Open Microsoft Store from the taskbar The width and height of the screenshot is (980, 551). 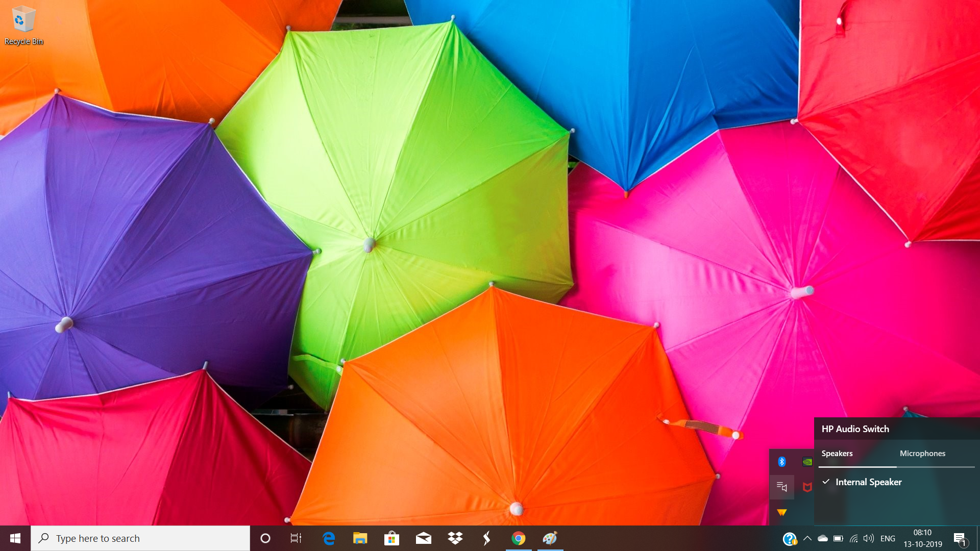coord(392,538)
